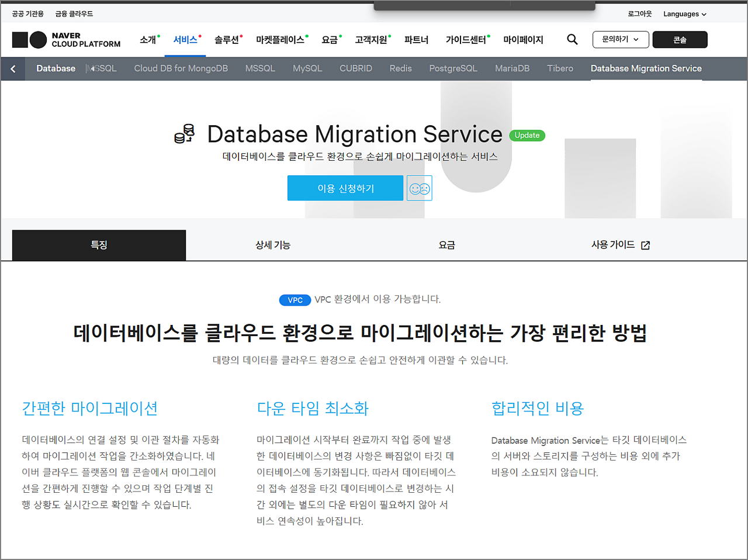Viewport: 748px width, 560px height.
Task: Switch to the 요금 section tab
Action: [x=447, y=245]
